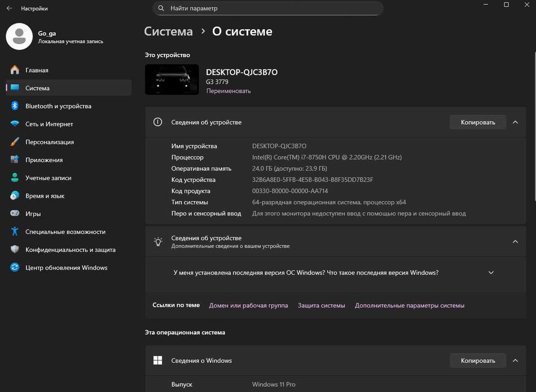Click the G3 3779 model text

(x=217, y=82)
